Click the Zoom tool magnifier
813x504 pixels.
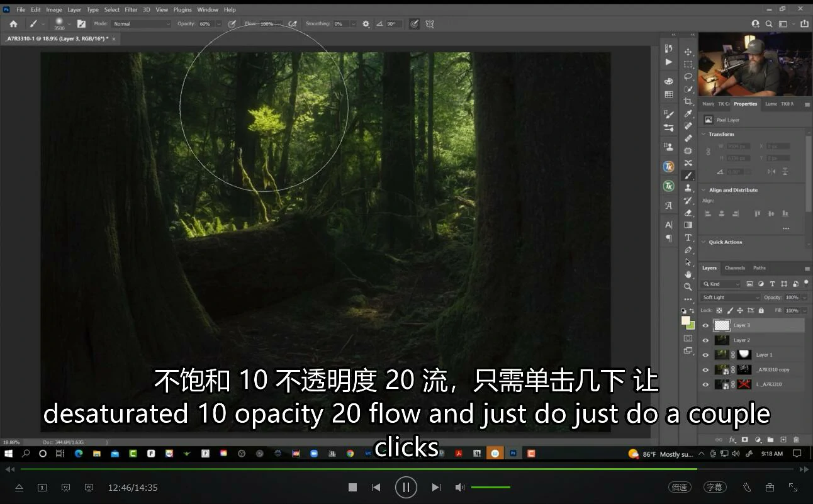[688, 287]
